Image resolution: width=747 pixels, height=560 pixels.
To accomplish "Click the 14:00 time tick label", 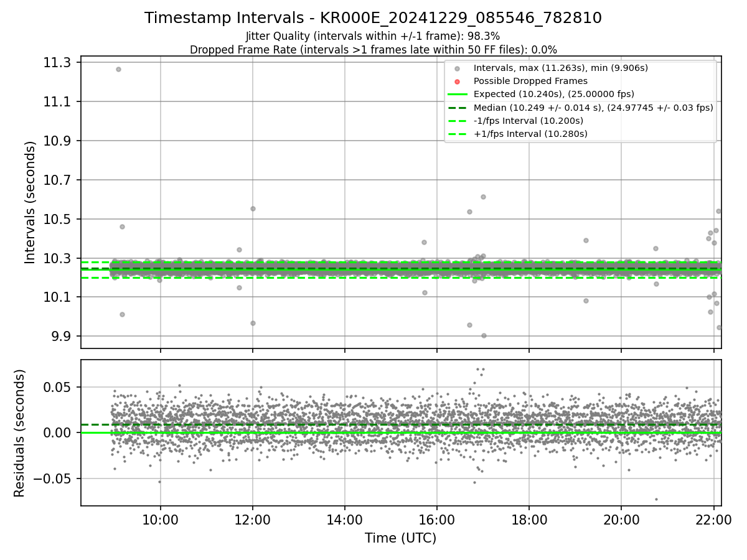I will 345,520.
